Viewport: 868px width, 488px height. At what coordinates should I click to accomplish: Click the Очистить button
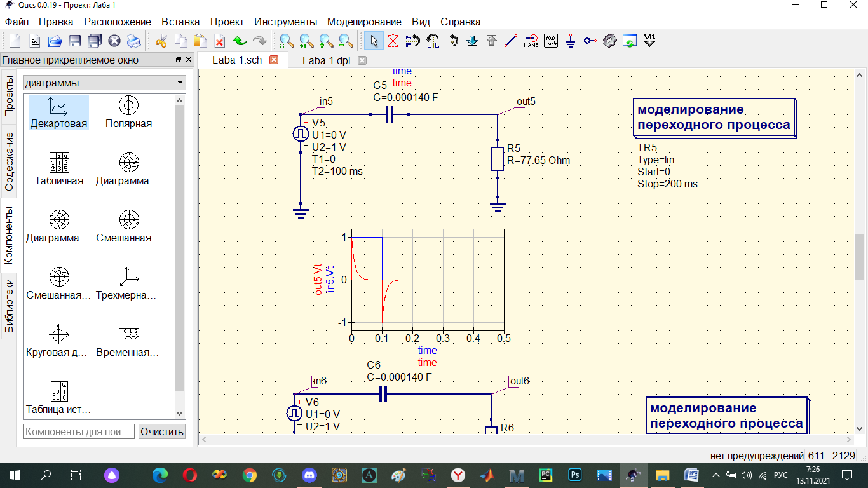pos(162,431)
